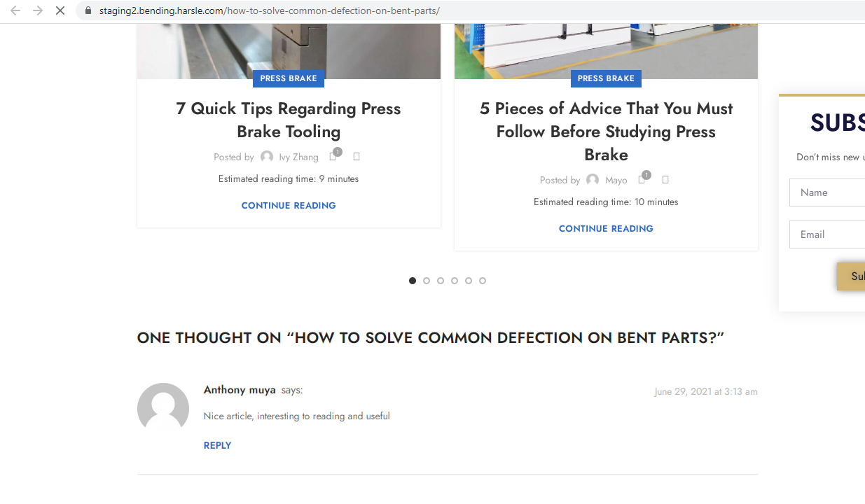The width and height of the screenshot is (865, 504).
Task: Click Mayo author avatar
Action: click(x=593, y=180)
